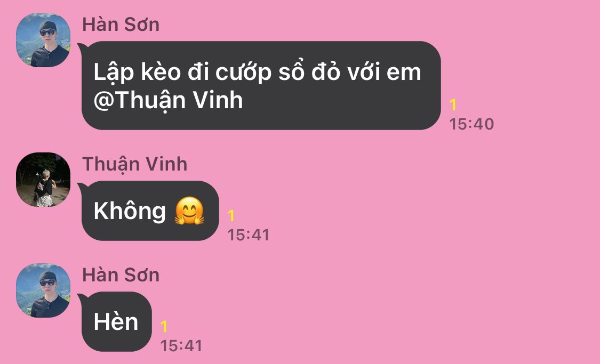
Task: Select the 'Hèn' message bubble
Action: 116,321
